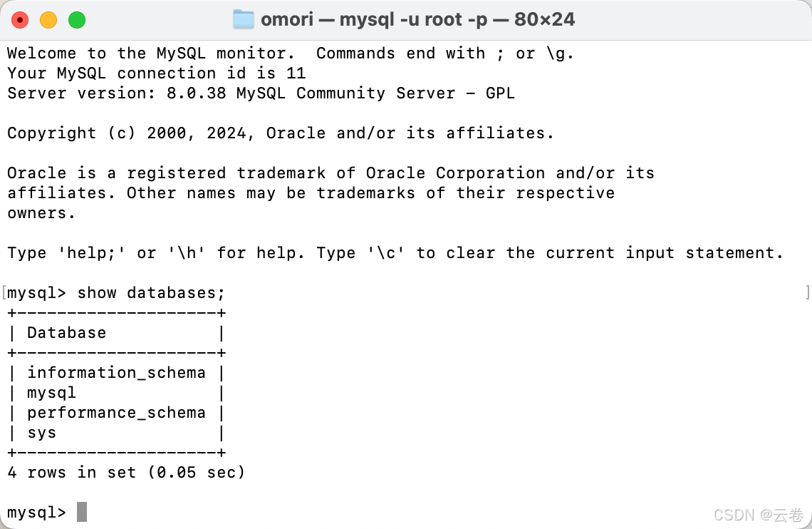Click the 'Welcome to the MySQL monitor' line
This screenshot has height=529, width=812.
290,53
